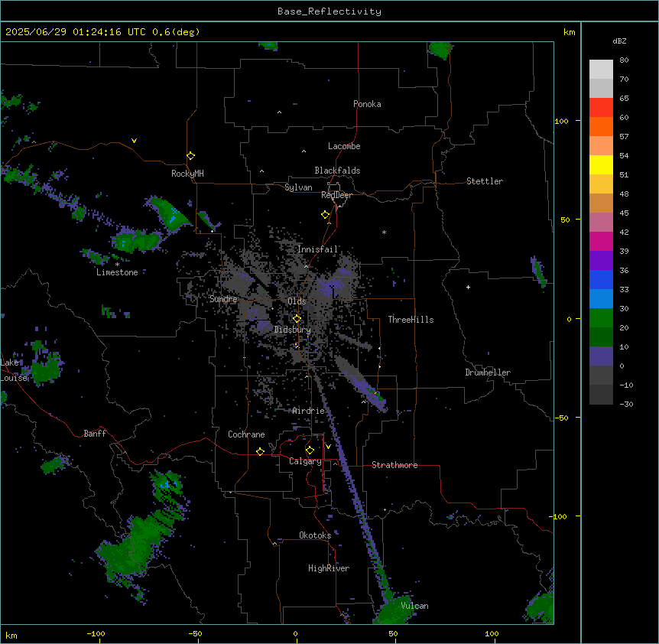The width and height of the screenshot is (659, 644).
Task: Select the asterisk marker east of RedDeer
Action: tap(384, 232)
